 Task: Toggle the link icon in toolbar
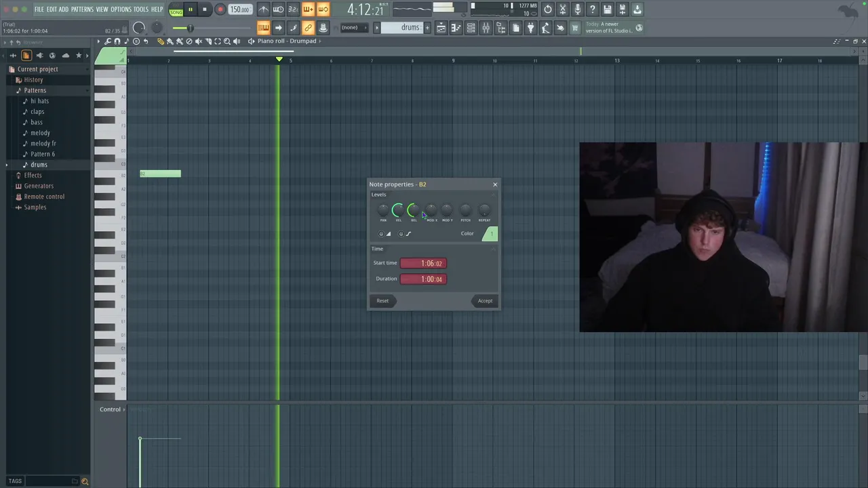point(308,28)
